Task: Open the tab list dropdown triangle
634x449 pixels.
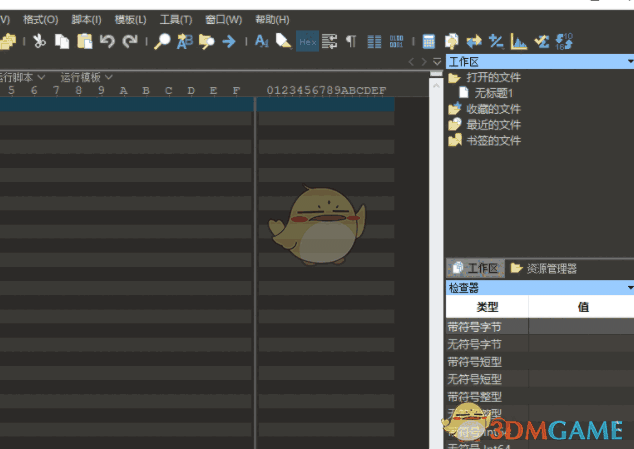Action: coord(437,62)
